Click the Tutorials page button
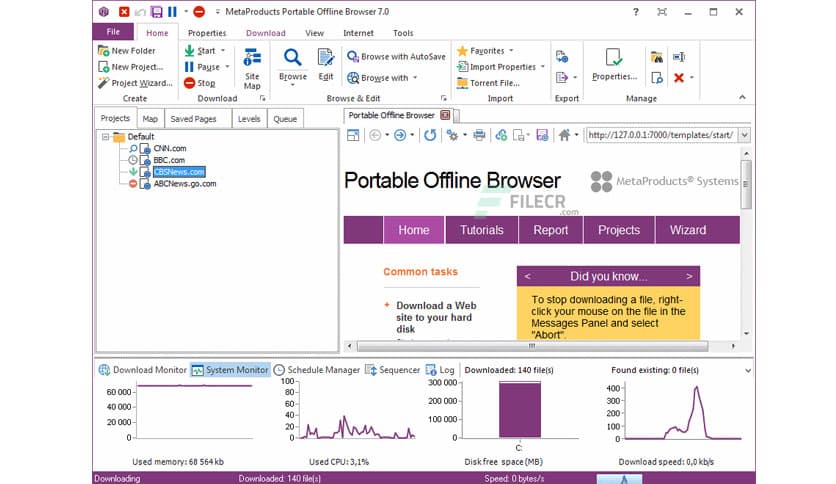836x484 pixels. 481,230
